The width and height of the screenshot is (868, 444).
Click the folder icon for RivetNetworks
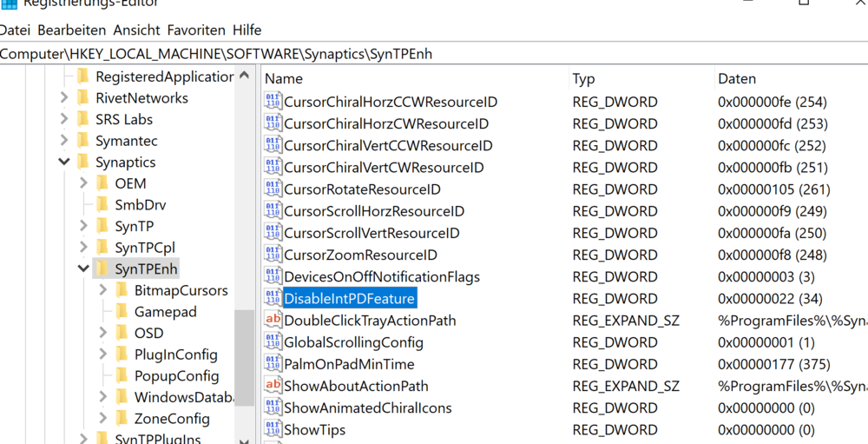click(83, 98)
